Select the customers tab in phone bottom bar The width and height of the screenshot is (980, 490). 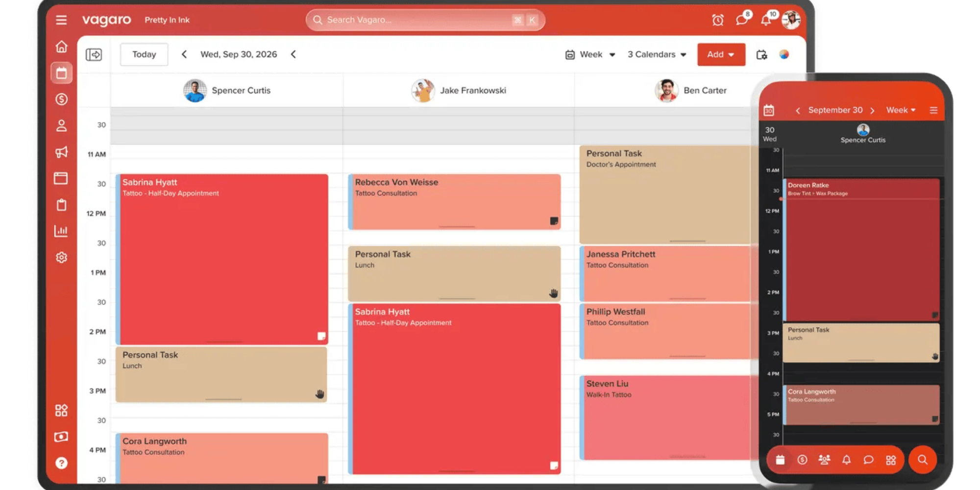(824, 460)
